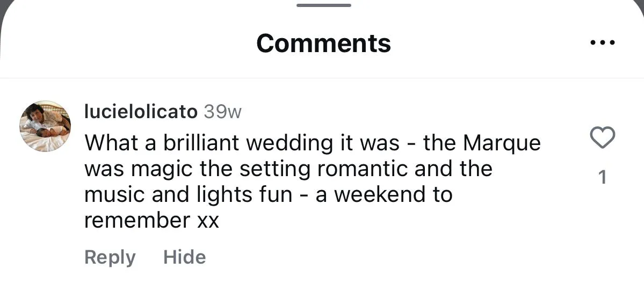Reply to lucielolicato's comment

[110, 257]
